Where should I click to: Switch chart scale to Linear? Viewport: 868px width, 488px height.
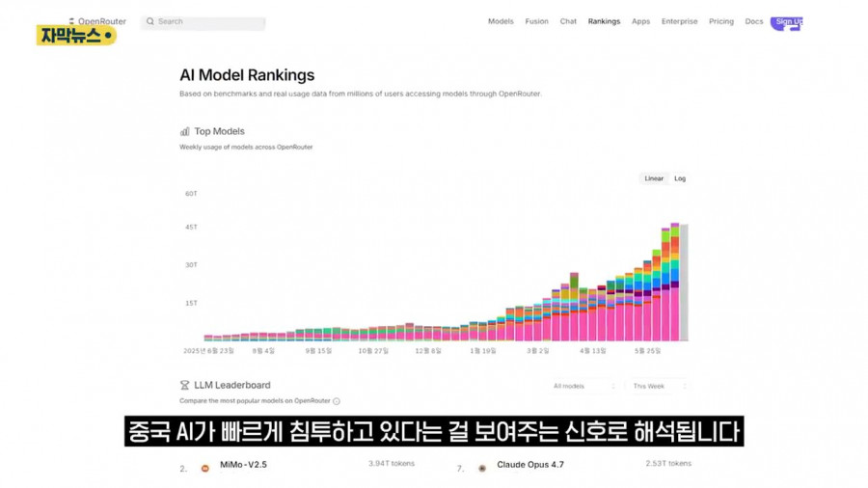tap(654, 178)
